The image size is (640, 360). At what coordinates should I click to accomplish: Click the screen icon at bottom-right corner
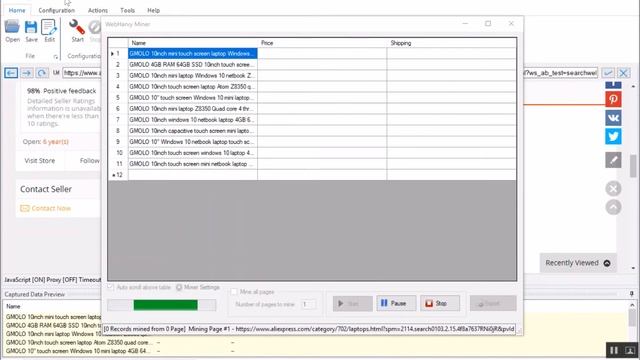630,350
